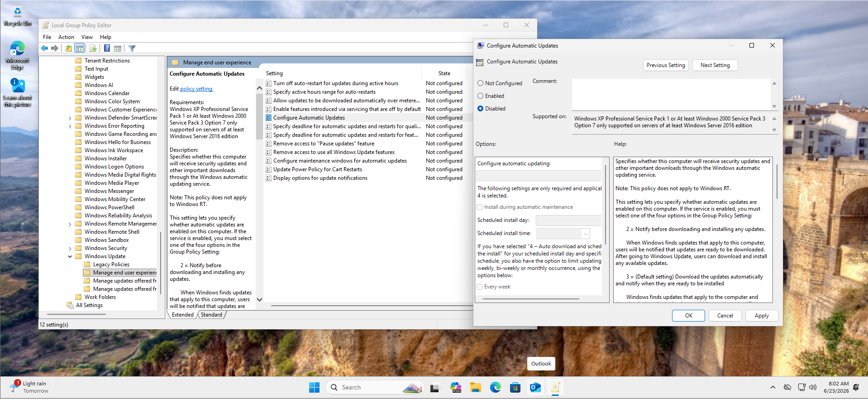Click the Previous Setting button

666,65
